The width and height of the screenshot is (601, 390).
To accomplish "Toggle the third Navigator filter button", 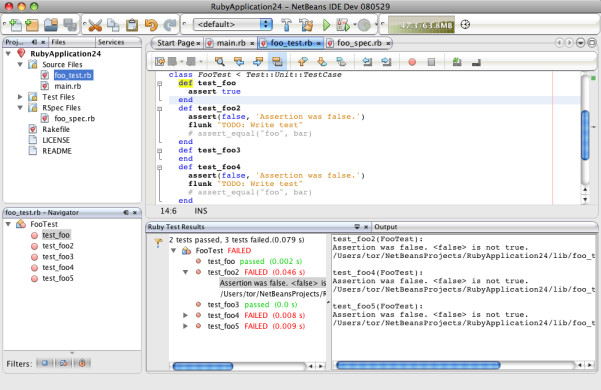I will pos(82,363).
